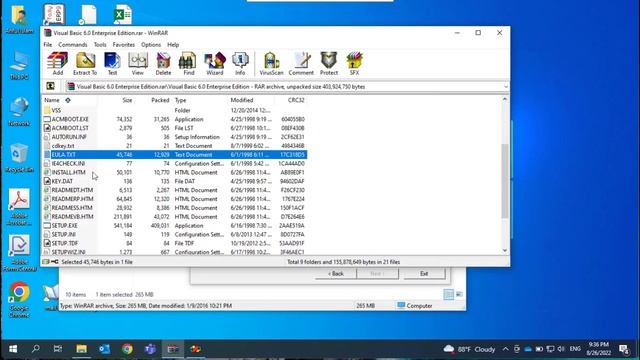Click the Find toolbar icon
640x360 pixels.
point(188,64)
